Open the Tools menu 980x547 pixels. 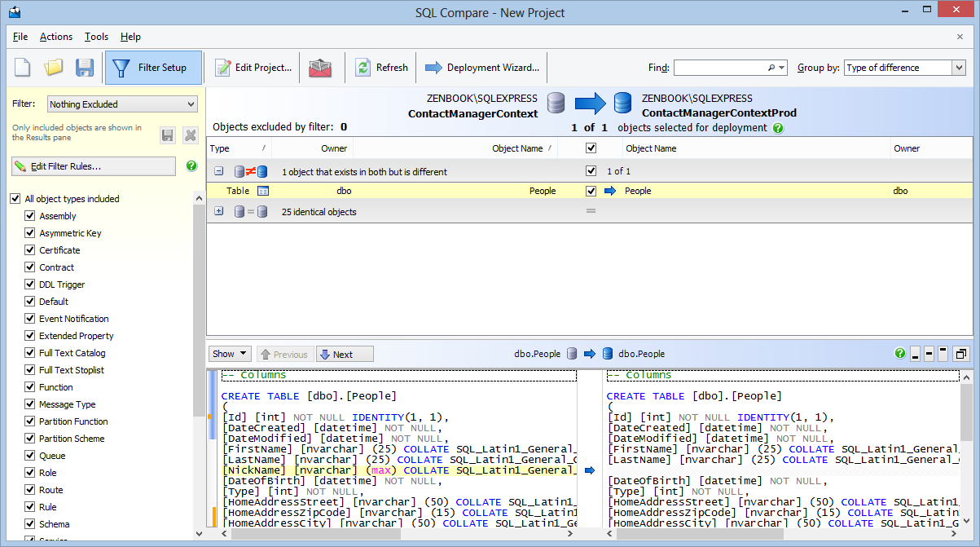coord(96,37)
